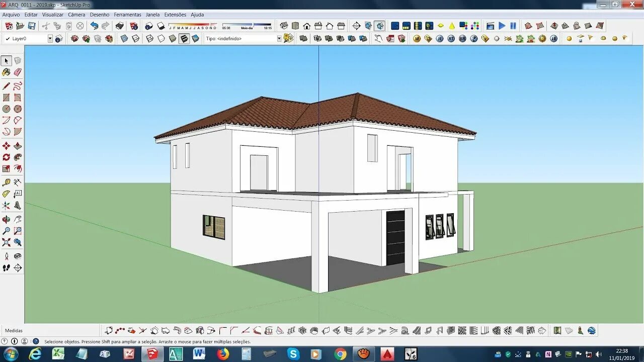Choose the Rectangle tool
Image resolution: width=644 pixels, height=362 pixels.
[7, 98]
